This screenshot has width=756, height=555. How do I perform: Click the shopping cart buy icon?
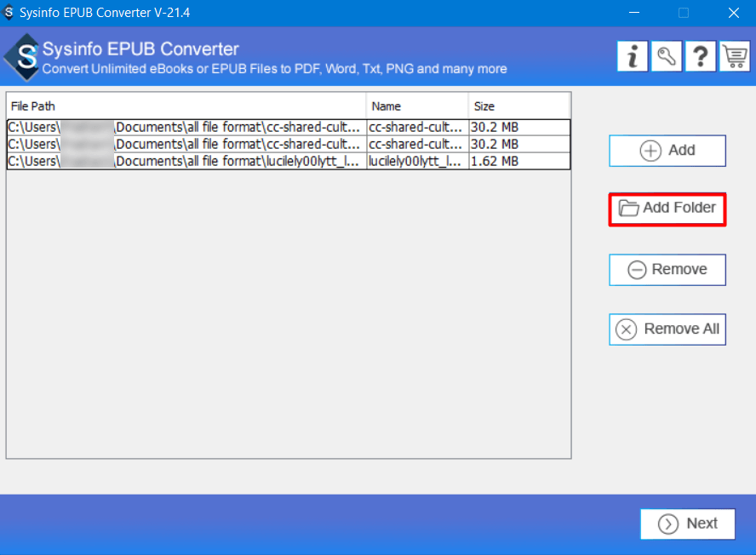(x=735, y=56)
